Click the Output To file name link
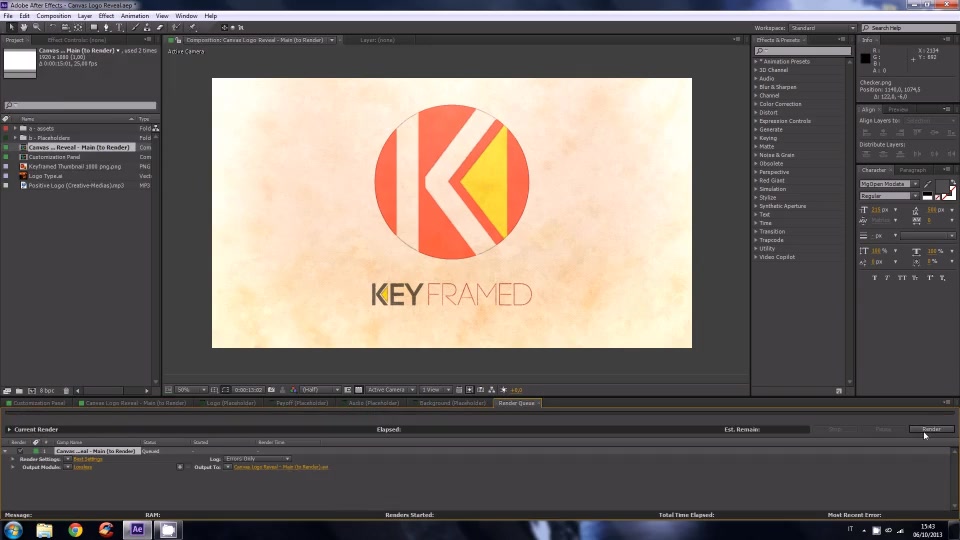Viewport: 960px width, 540px height. click(x=281, y=467)
